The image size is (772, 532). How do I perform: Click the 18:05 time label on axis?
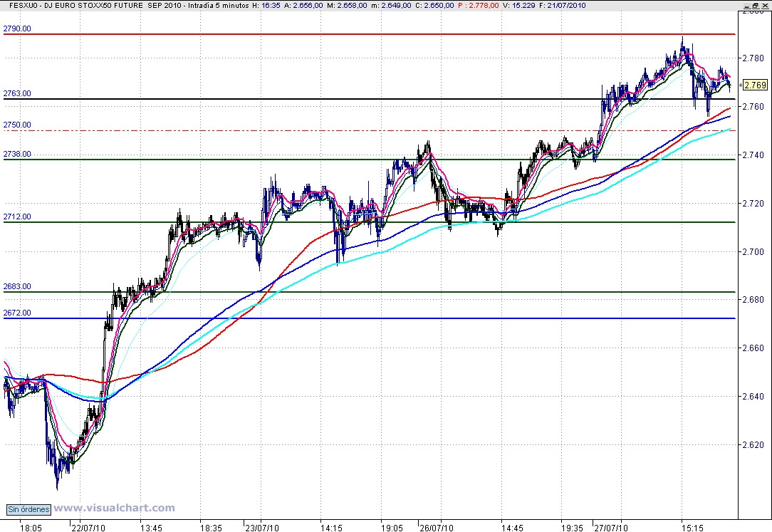(31, 528)
